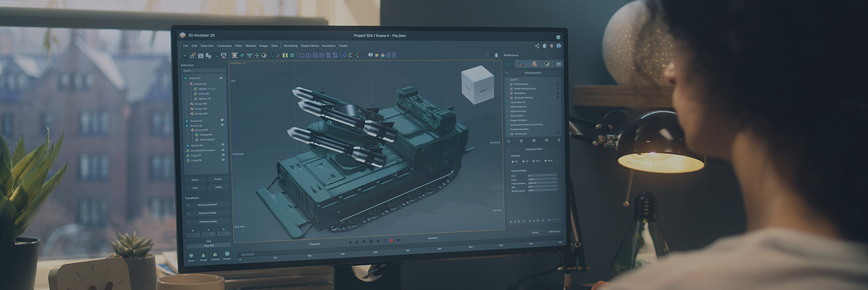Click the Select button

195,180
